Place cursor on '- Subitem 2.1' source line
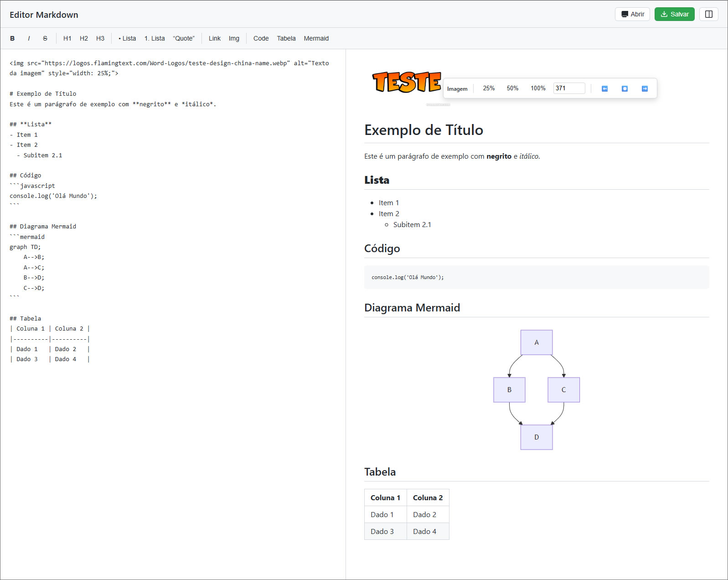728x580 pixels. click(39, 155)
